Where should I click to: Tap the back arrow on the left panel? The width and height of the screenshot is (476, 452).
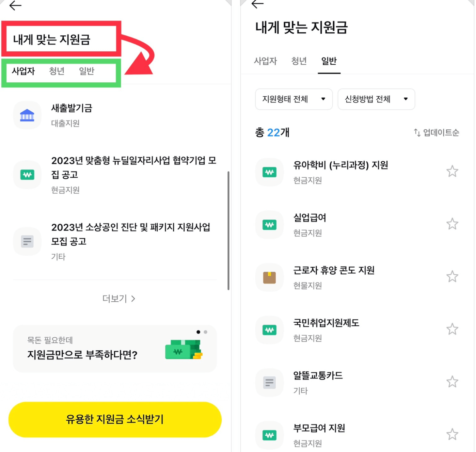click(15, 6)
